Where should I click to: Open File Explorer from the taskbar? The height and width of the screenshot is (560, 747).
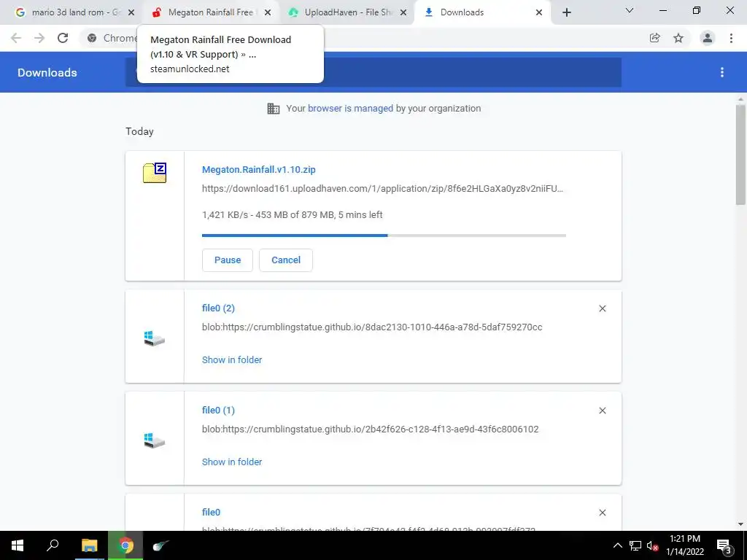click(89, 545)
